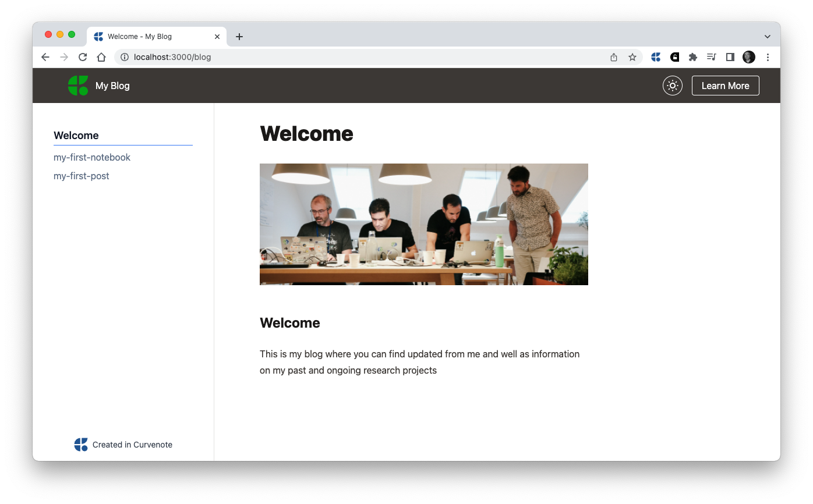Select the Welcome heading in sidebar
The height and width of the screenshot is (504, 813).
coord(76,136)
